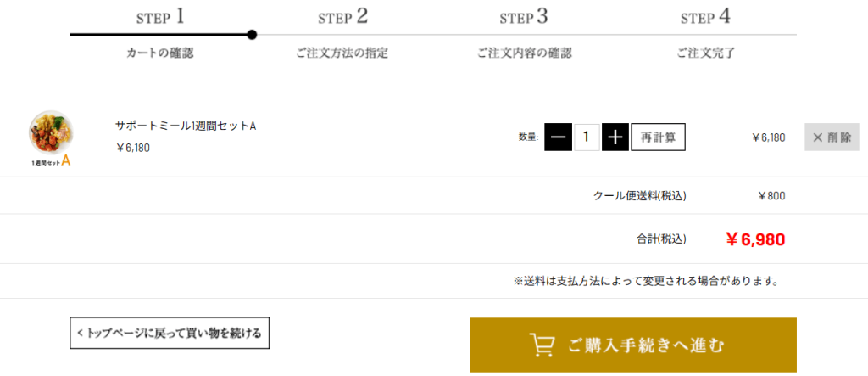Click the item subtotal ¥6,180 at right
Image resolution: width=868 pixels, height=376 pixels.
[768, 137]
